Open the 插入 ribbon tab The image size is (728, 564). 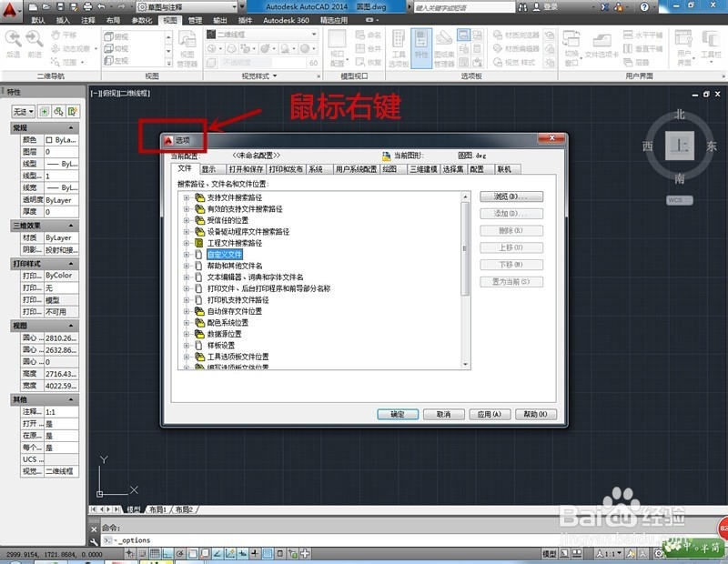(x=63, y=20)
